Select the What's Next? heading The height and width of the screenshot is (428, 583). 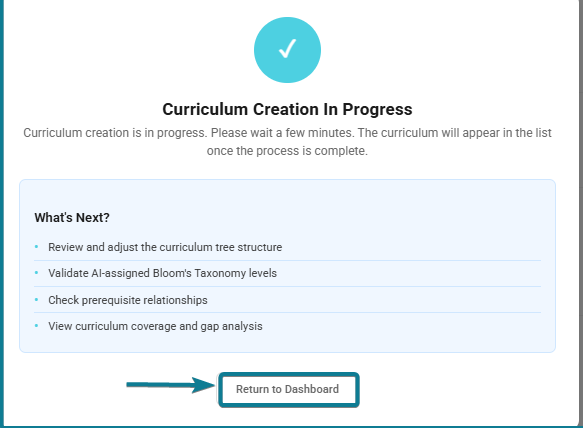coord(72,218)
